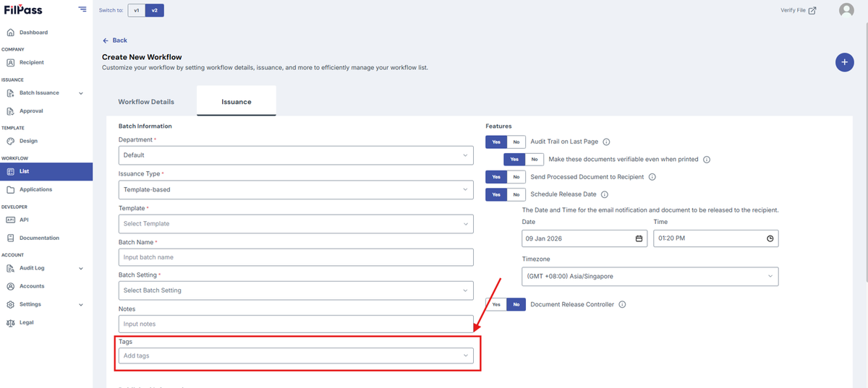The image size is (868, 388).
Task: Open the Department dropdown
Action: (x=296, y=155)
